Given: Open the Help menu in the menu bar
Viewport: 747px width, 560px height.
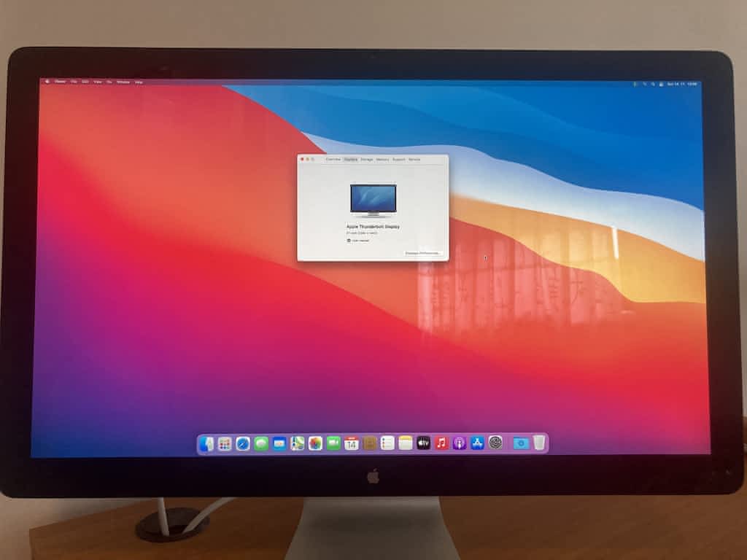Looking at the screenshot, I should pyautogui.click(x=139, y=82).
